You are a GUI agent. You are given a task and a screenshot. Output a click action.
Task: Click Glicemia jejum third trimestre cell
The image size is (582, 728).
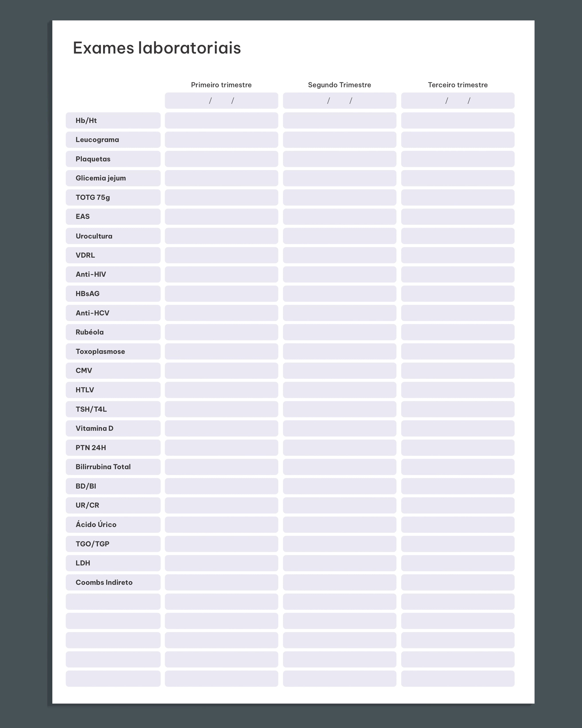coord(458,178)
